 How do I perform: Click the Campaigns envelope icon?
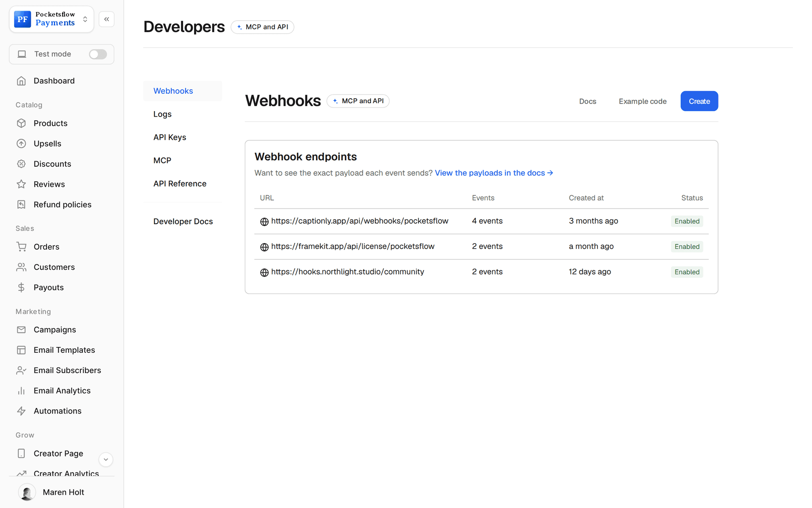(x=21, y=330)
